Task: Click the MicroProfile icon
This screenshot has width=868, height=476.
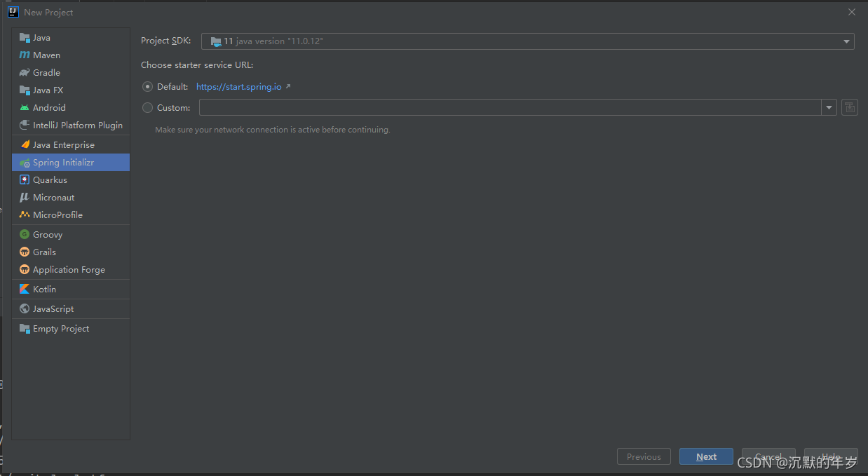Action: click(25, 215)
